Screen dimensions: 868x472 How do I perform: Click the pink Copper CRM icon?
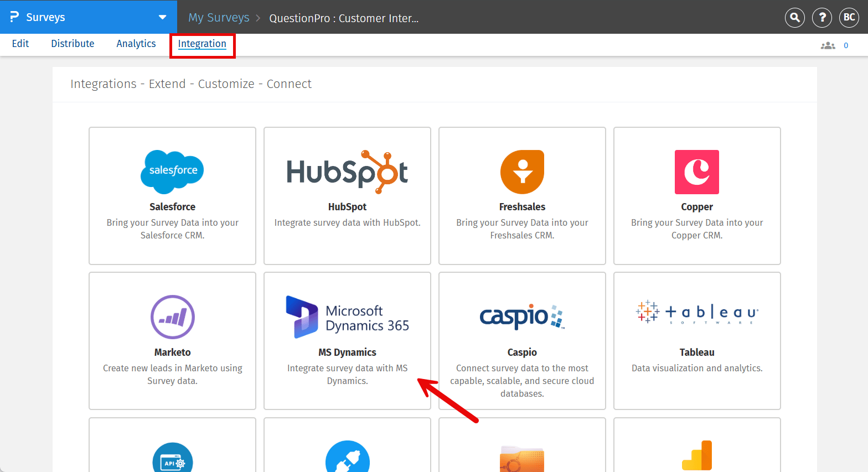pos(696,172)
